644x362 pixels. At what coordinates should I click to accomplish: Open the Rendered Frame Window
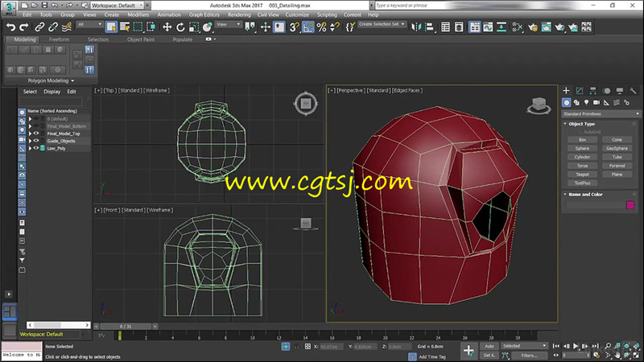click(547, 27)
